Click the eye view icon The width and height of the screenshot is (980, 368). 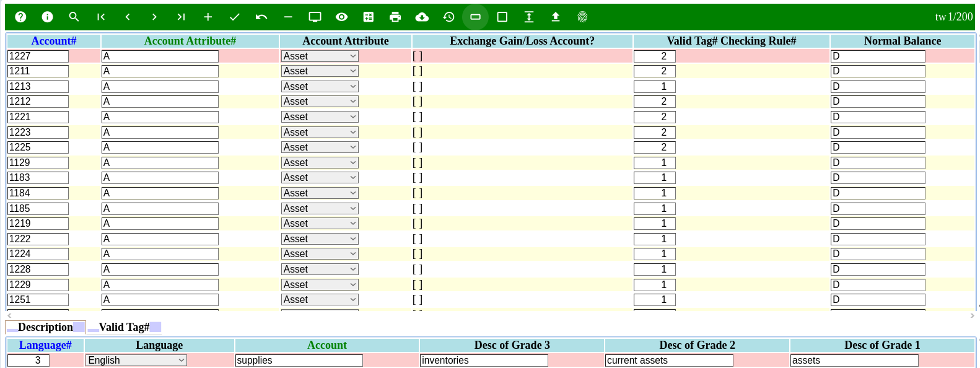pos(341,17)
